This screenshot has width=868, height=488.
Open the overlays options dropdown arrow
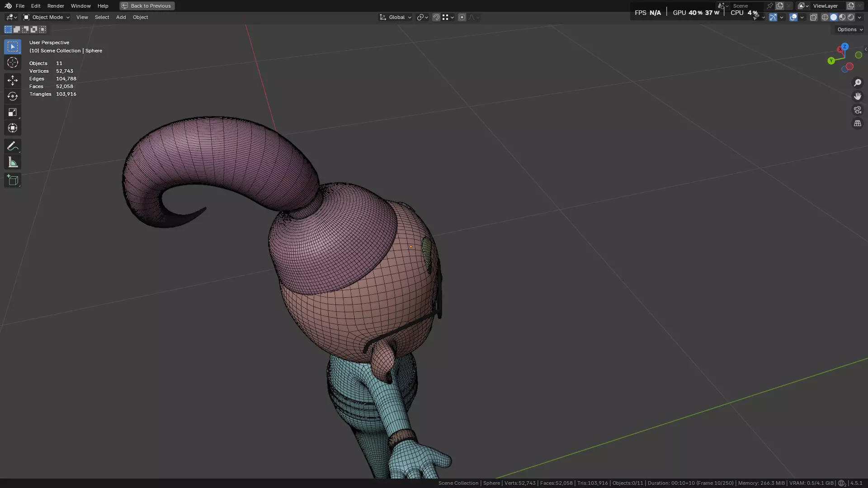pos(802,17)
